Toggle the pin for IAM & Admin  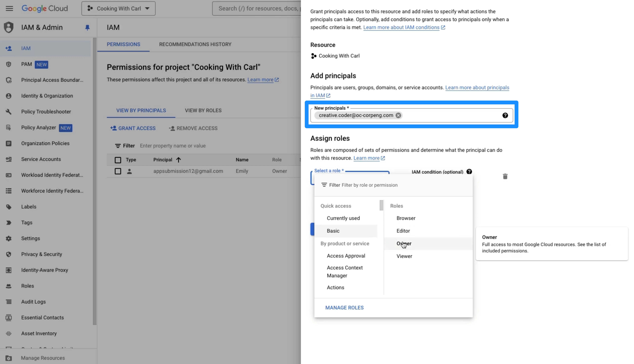pos(87,28)
